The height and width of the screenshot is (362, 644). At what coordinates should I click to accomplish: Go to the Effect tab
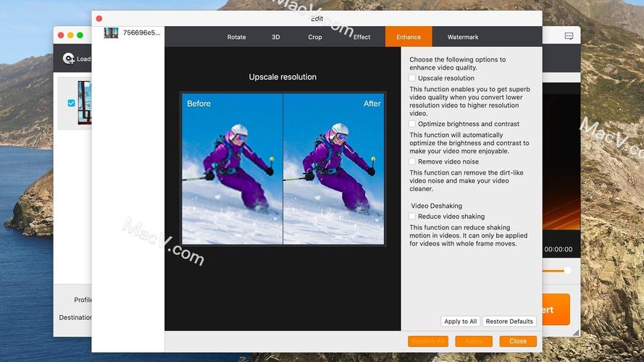click(361, 37)
